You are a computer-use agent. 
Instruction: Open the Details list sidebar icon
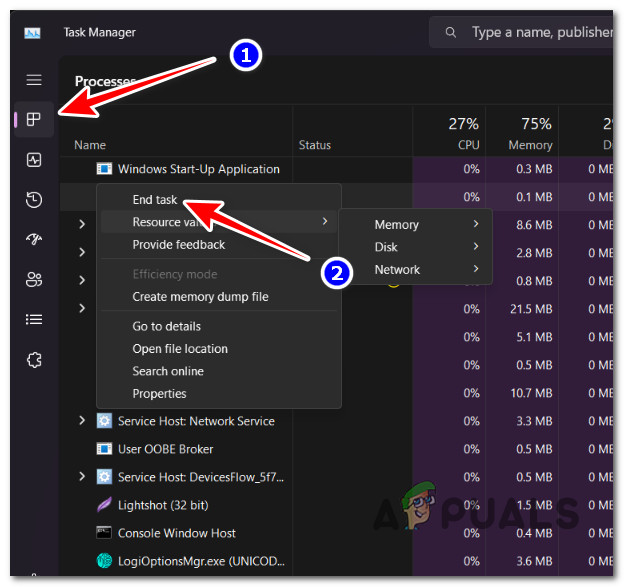point(34,319)
